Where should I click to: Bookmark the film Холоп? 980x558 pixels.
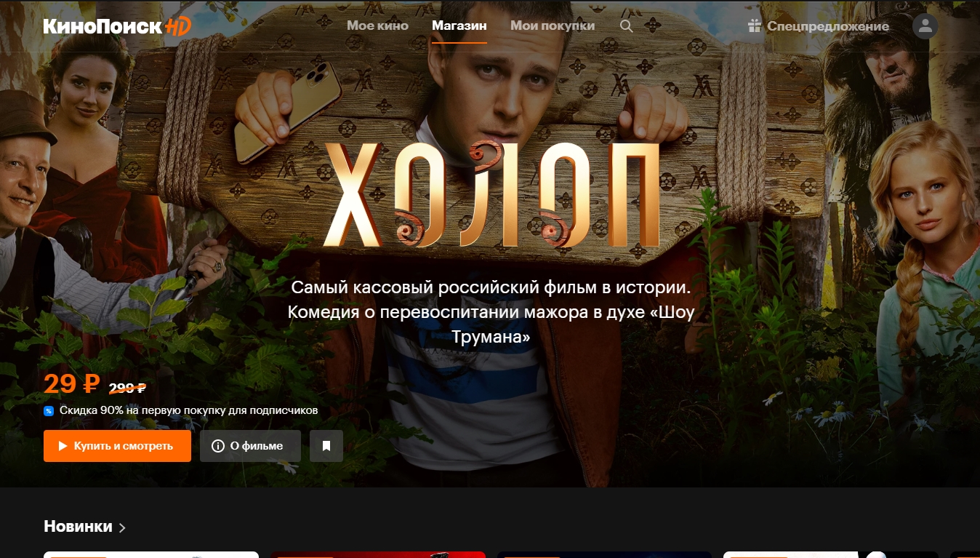[x=326, y=446]
